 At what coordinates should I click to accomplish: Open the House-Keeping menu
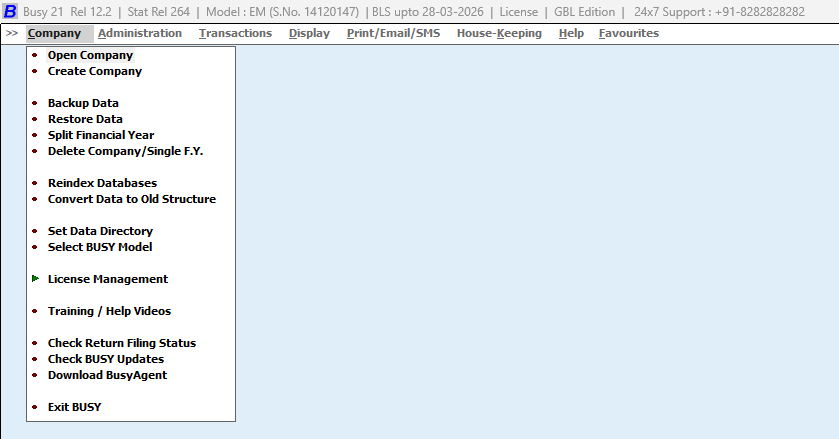coord(499,33)
